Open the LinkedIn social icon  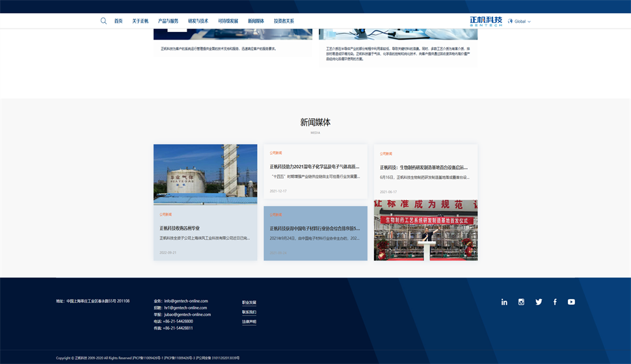coord(504,302)
